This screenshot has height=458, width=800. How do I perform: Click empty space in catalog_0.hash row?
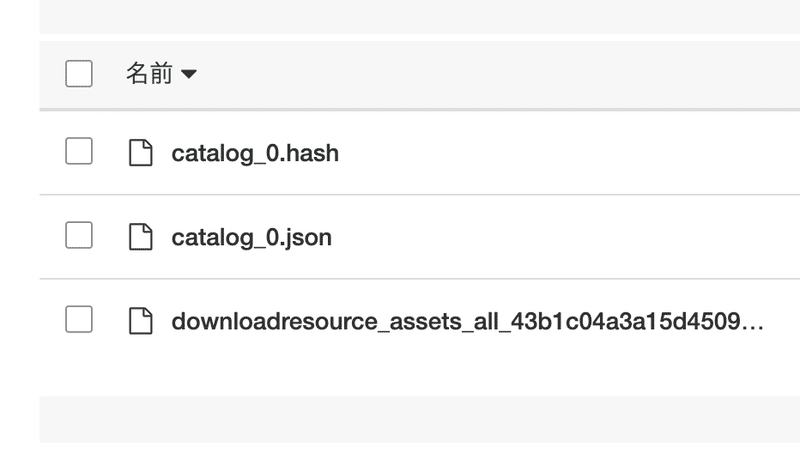(560, 153)
